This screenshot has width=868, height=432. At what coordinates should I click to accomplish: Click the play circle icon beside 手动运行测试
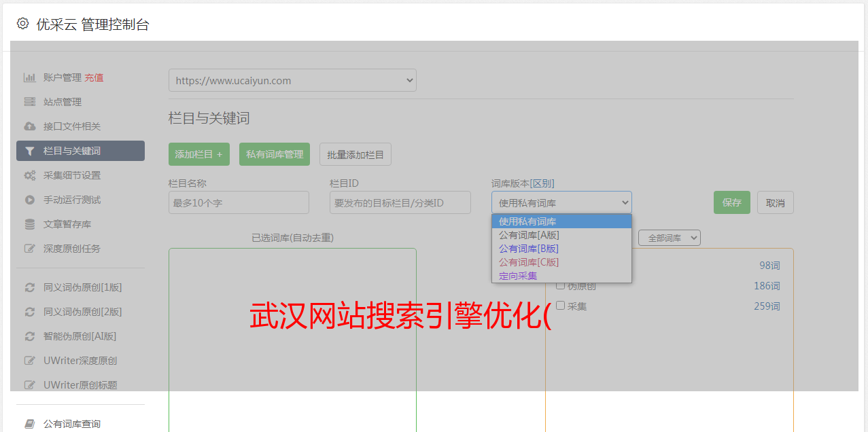(x=29, y=200)
